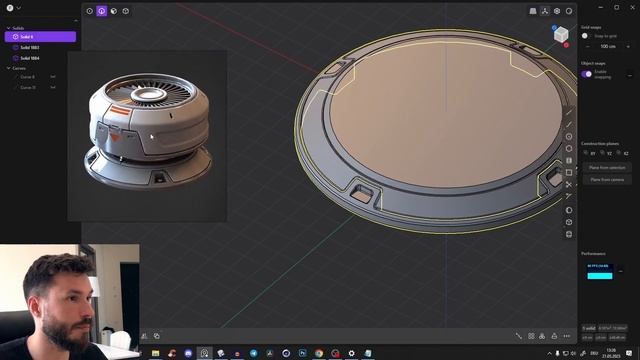Click the 100 cm grid size field
Screen dimensions: 640x360
(x=608, y=47)
